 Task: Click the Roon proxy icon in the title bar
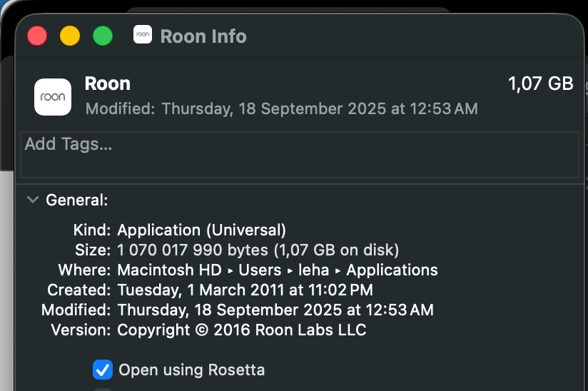143,35
